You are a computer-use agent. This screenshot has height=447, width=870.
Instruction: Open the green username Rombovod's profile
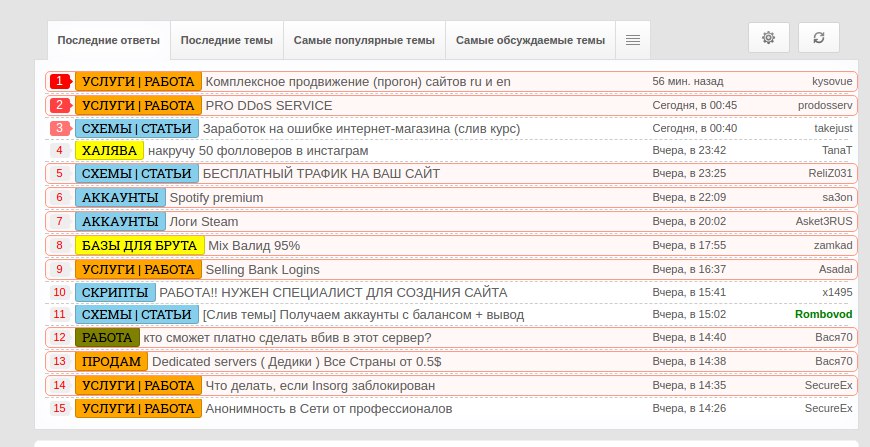823,314
